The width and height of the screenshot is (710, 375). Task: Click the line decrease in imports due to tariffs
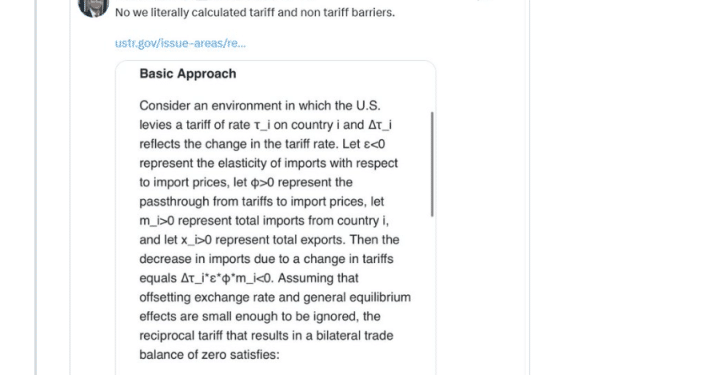coord(267,259)
